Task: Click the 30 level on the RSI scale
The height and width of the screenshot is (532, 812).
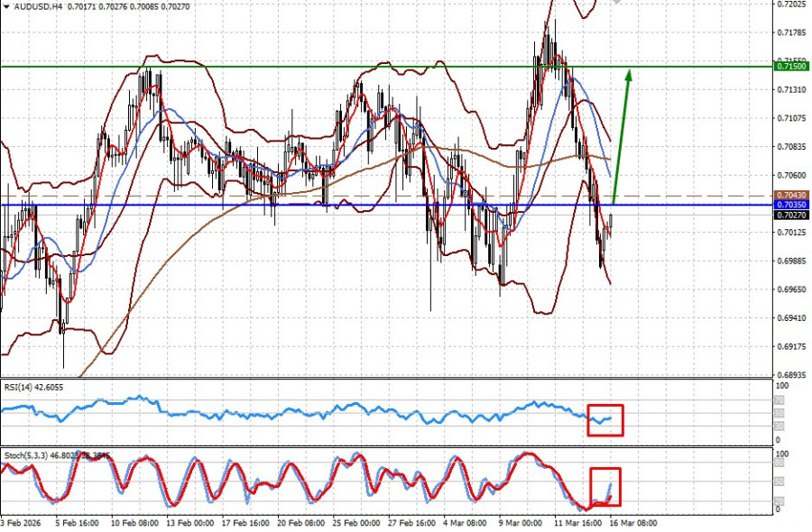Action: tap(780, 426)
